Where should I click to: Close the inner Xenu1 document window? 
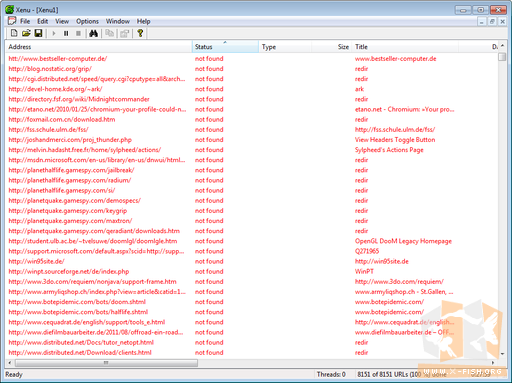[502, 22]
